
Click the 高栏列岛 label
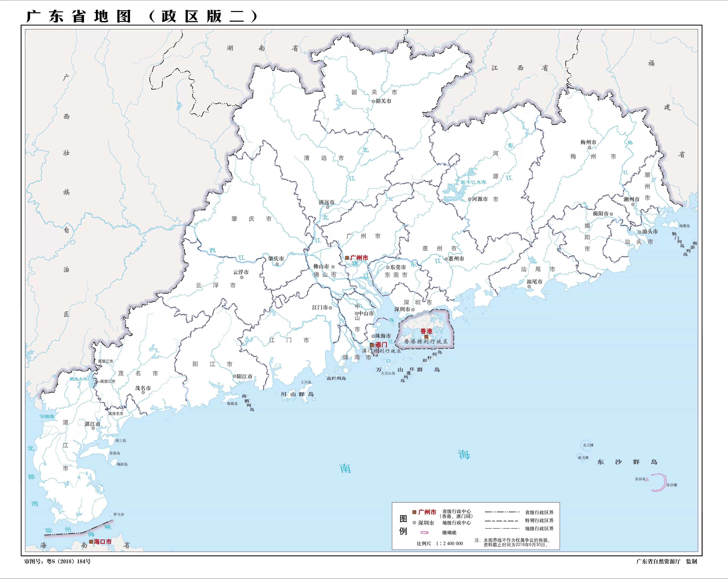[x=336, y=378]
